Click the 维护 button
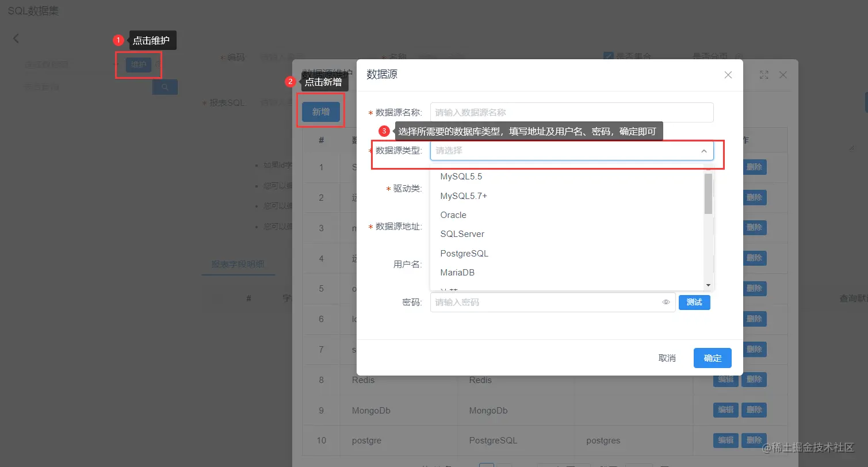868x467 pixels. coord(139,65)
